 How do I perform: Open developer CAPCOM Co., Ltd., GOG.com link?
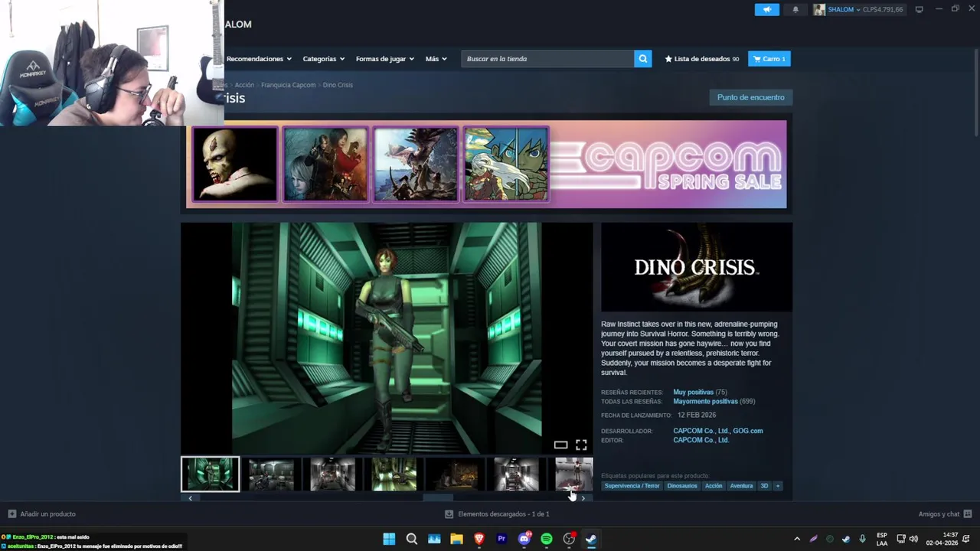coord(717,431)
